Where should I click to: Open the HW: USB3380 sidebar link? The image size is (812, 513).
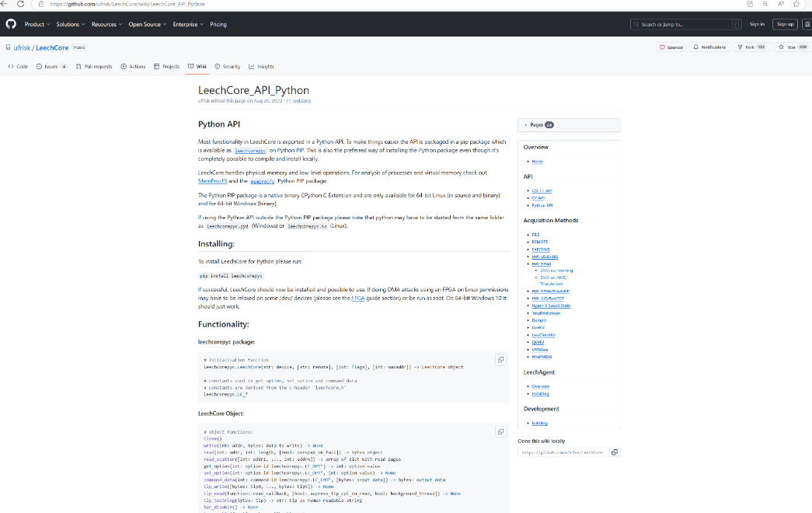pyautogui.click(x=545, y=256)
